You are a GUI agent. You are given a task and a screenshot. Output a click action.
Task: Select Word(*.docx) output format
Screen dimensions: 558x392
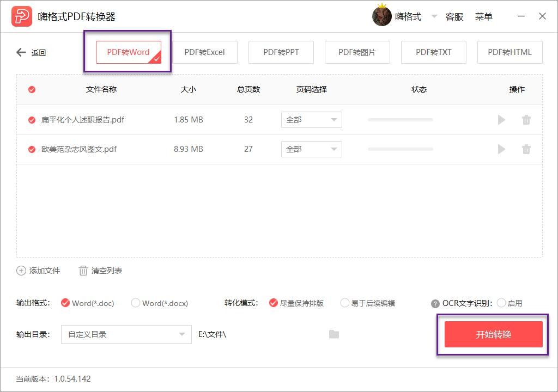click(136, 303)
